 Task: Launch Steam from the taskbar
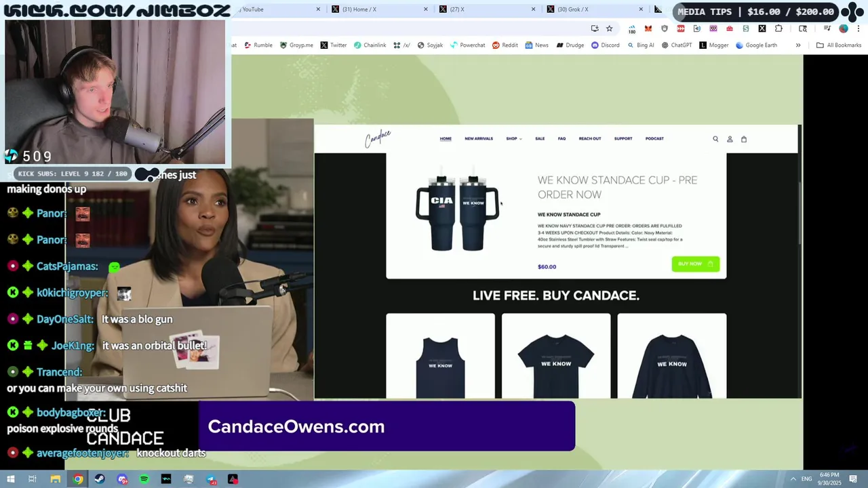click(100, 479)
